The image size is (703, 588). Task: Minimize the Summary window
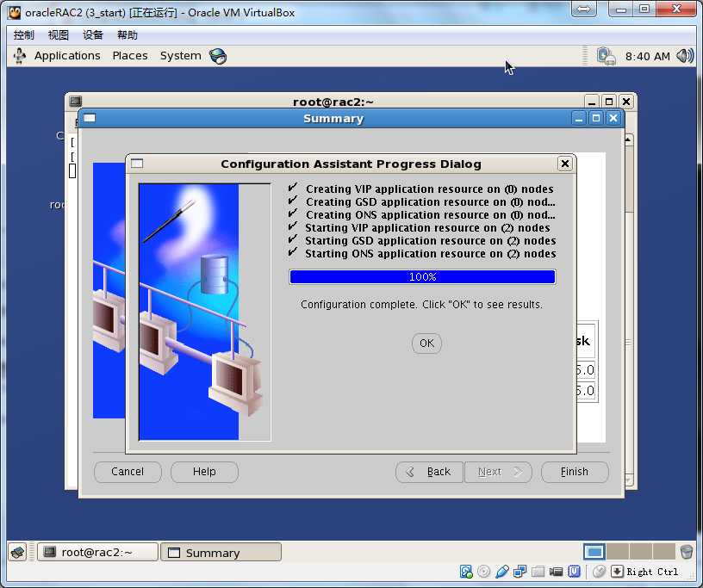point(578,118)
